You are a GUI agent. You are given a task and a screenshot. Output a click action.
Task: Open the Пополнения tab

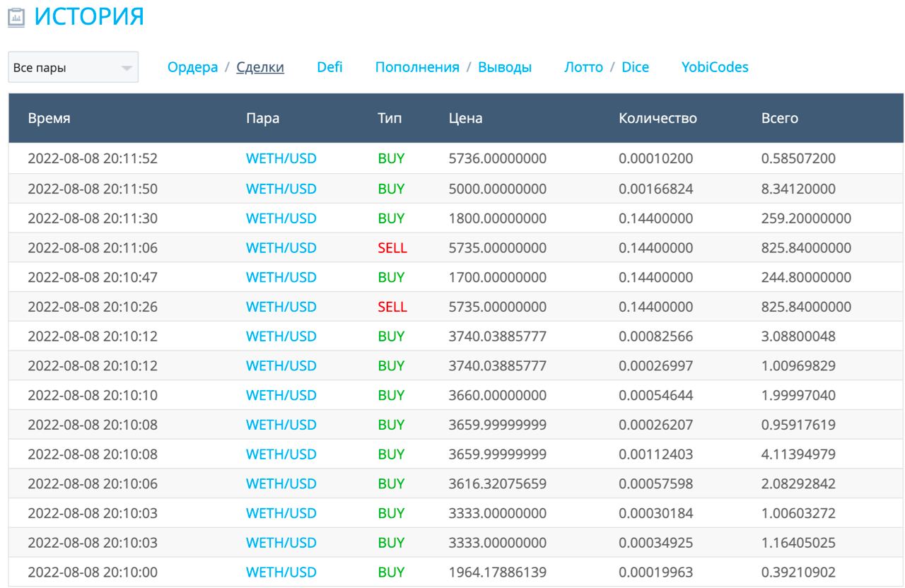(417, 67)
